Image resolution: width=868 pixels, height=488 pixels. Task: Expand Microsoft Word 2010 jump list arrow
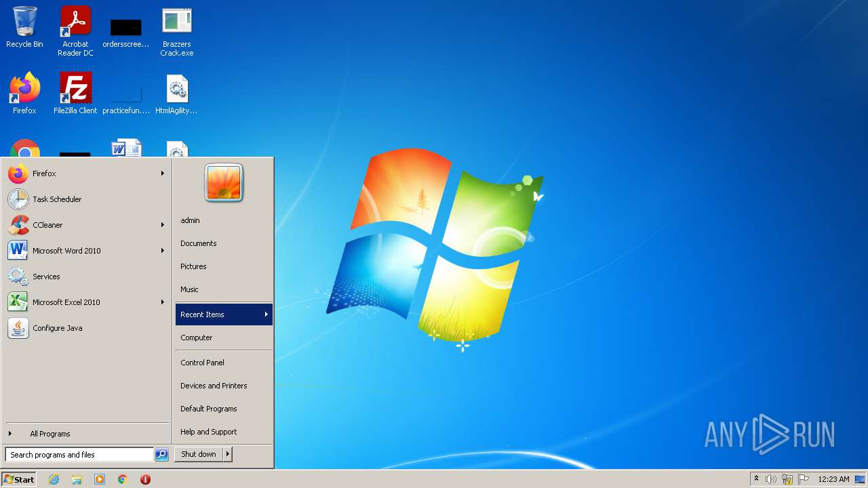point(163,251)
